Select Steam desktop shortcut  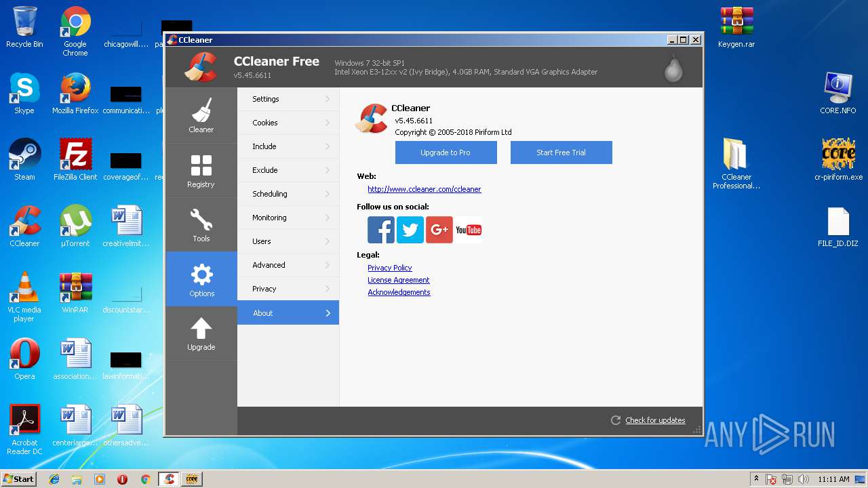24,160
